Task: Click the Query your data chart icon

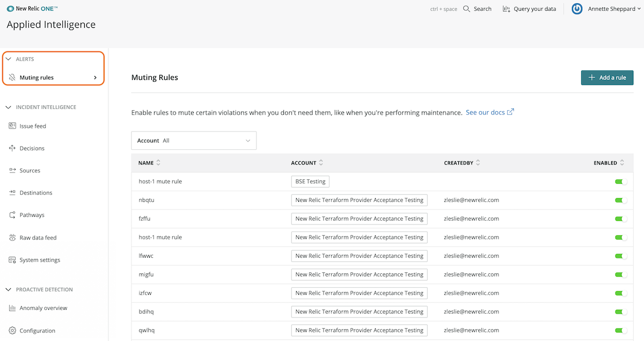Action: pos(506,9)
